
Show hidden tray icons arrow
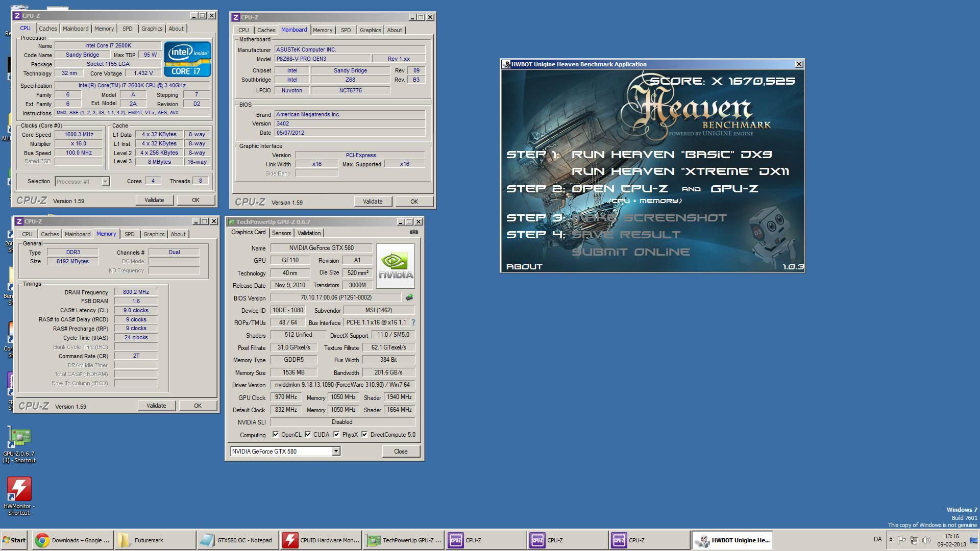pos(891,540)
